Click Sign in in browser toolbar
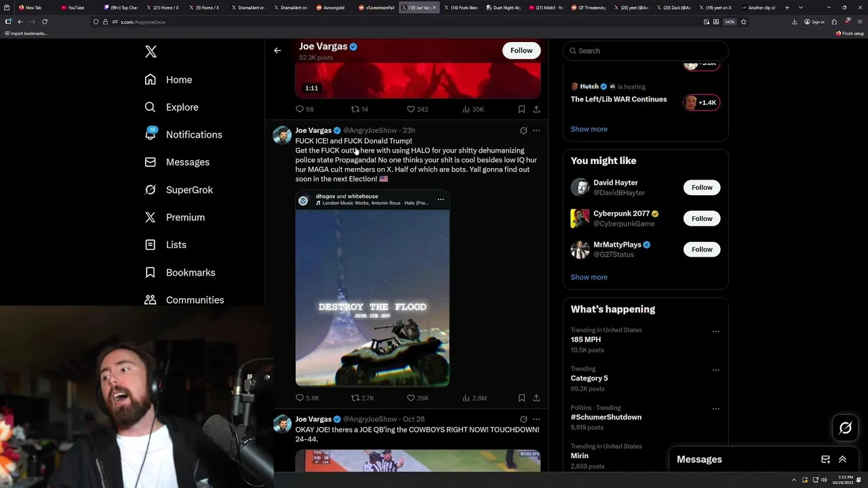 [x=814, y=22]
